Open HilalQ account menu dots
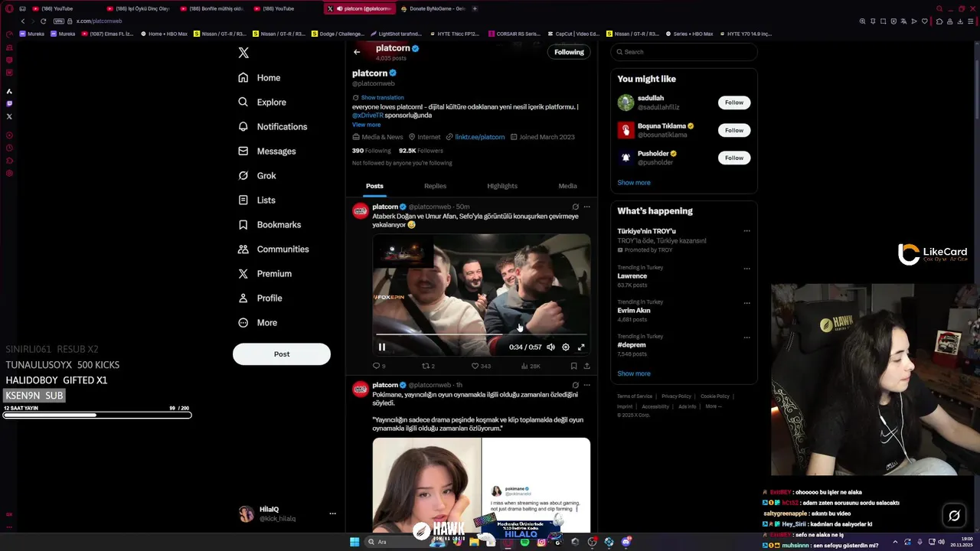 pos(332,514)
